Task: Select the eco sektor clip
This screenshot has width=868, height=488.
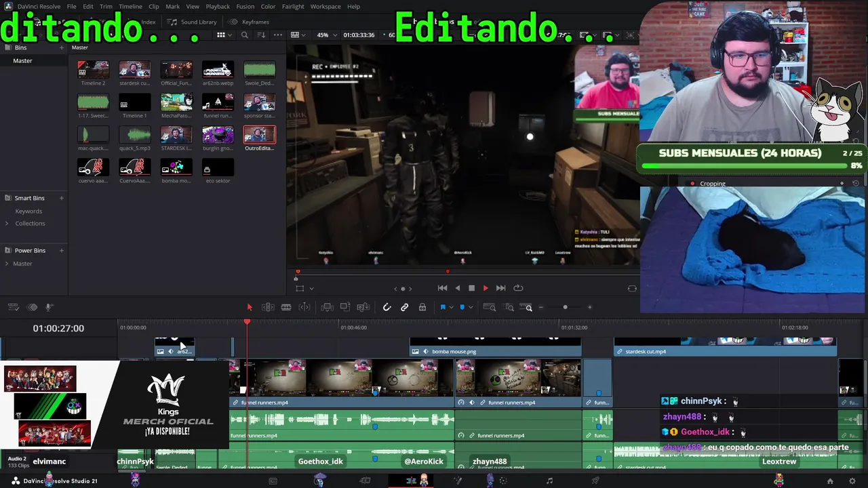Action: (218, 167)
